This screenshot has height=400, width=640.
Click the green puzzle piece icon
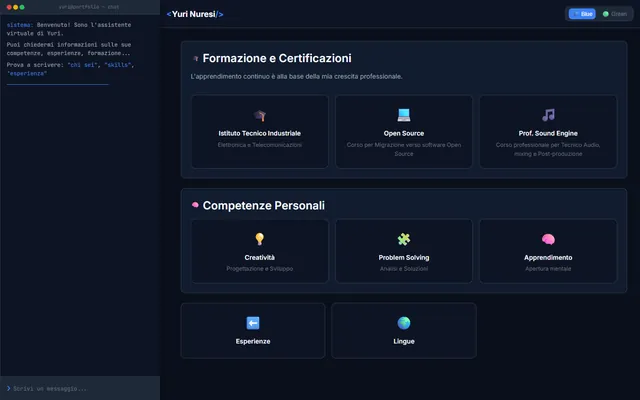[x=404, y=239]
